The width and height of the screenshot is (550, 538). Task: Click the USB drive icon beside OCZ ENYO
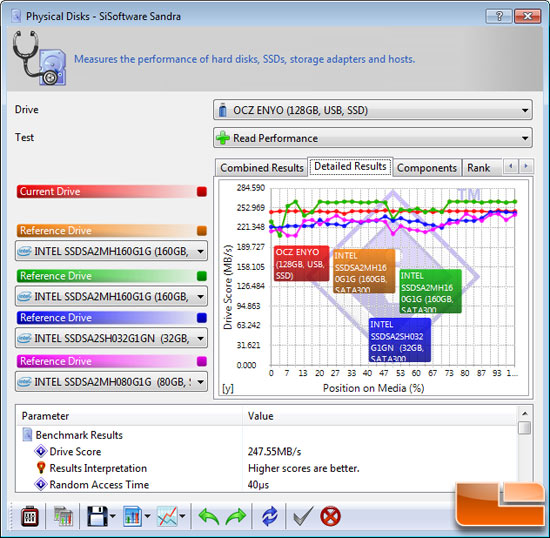tap(222, 110)
